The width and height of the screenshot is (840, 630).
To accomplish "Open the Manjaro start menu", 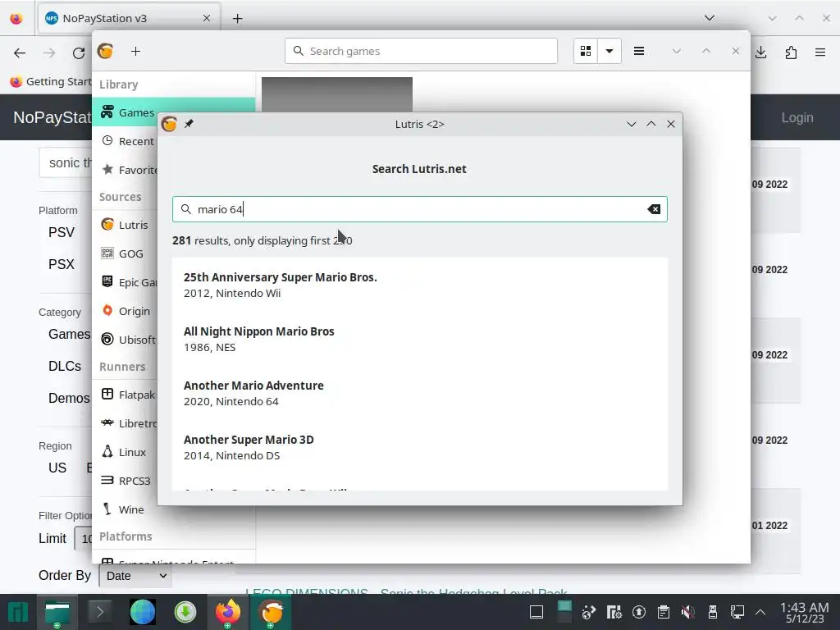I will coord(18,612).
